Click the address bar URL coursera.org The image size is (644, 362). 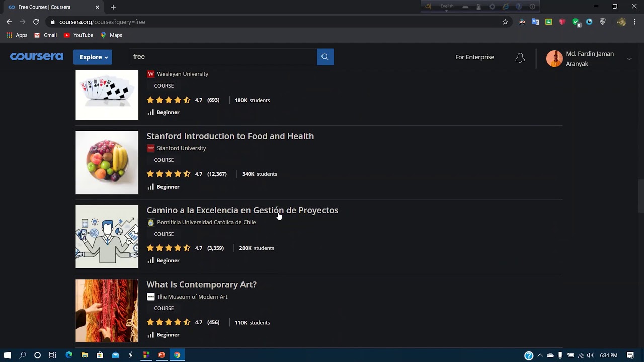[x=102, y=22]
